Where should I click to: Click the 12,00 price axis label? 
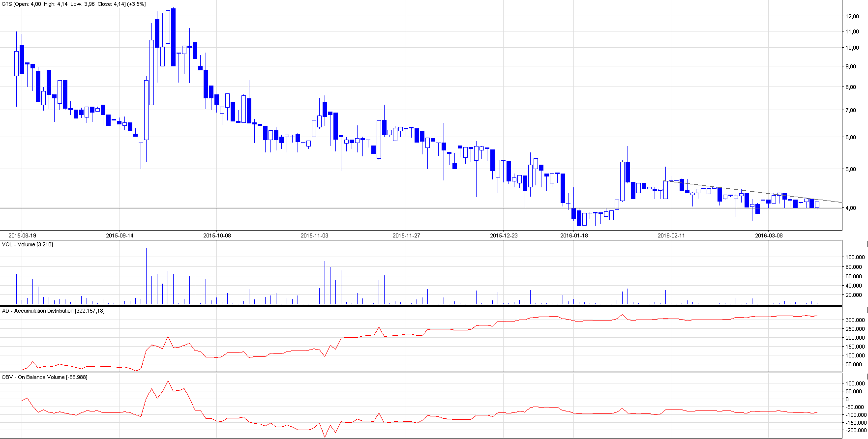click(x=852, y=16)
